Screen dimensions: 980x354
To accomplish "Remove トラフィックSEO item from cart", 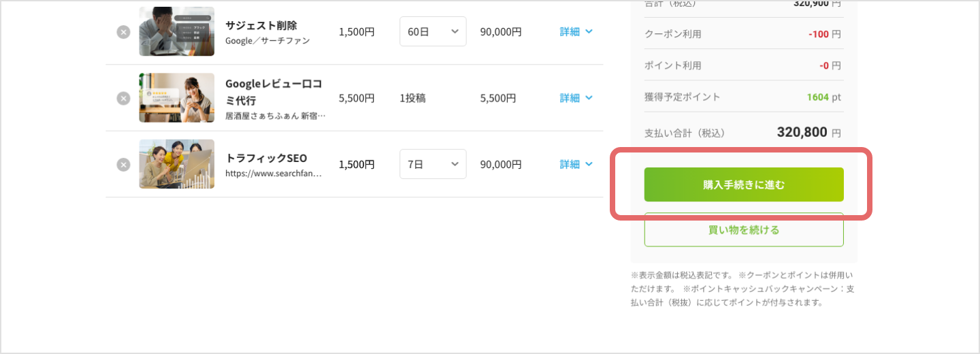I will point(123,164).
